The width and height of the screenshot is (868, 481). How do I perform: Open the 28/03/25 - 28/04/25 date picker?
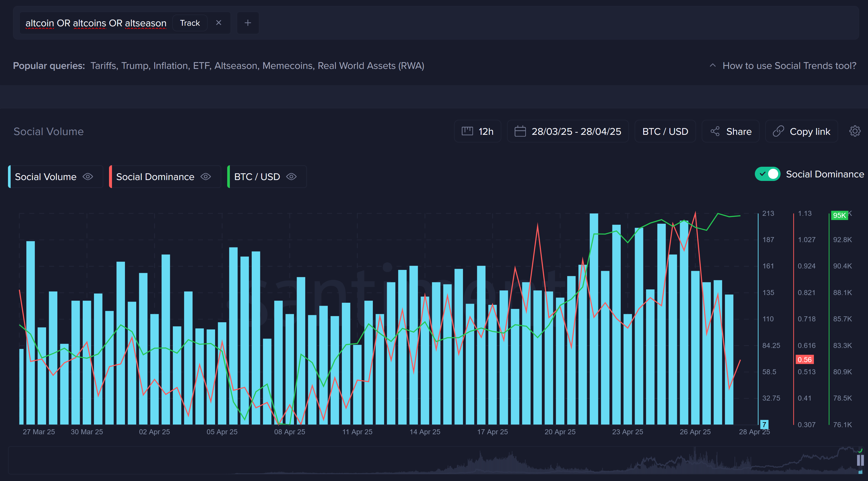(x=576, y=131)
